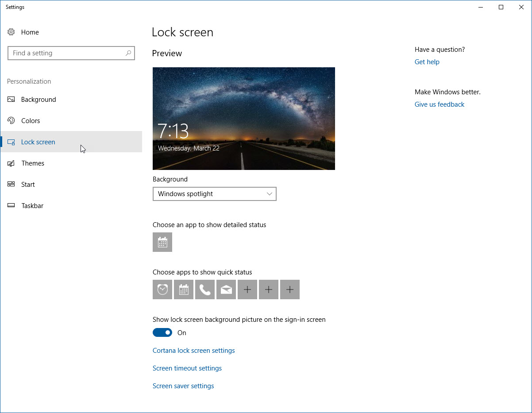Go to Start settings in the sidebar
The width and height of the screenshot is (532, 413).
28,184
